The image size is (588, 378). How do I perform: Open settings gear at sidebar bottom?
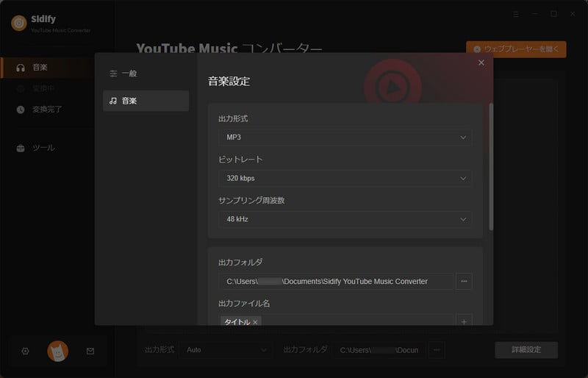(25, 352)
